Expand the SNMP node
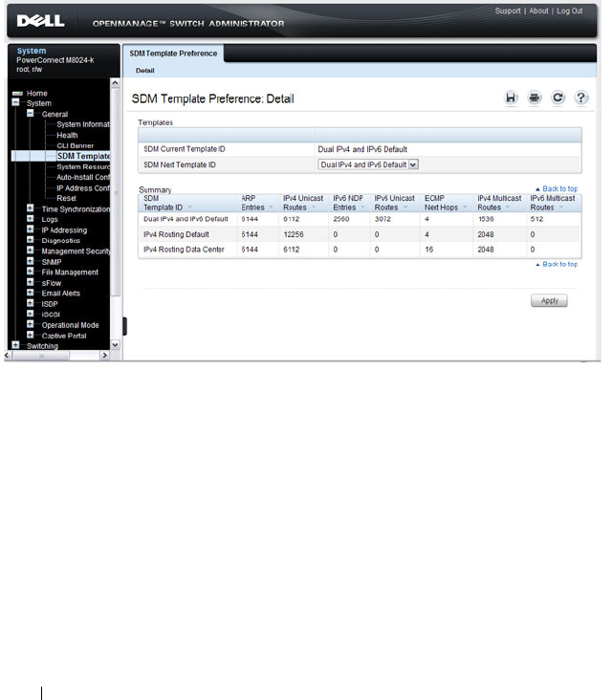 31,261
